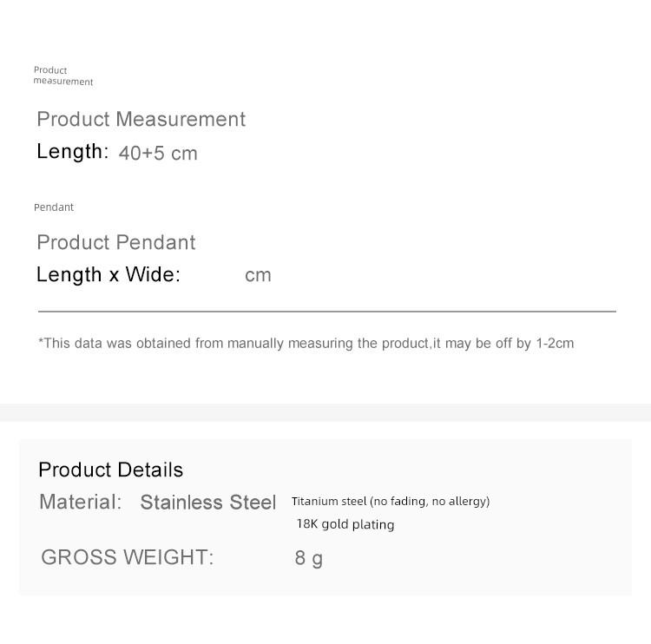Screen dimensions: 651x644
Task: Select the 'cm' unit in pendant row
Action: tap(258, 275)
